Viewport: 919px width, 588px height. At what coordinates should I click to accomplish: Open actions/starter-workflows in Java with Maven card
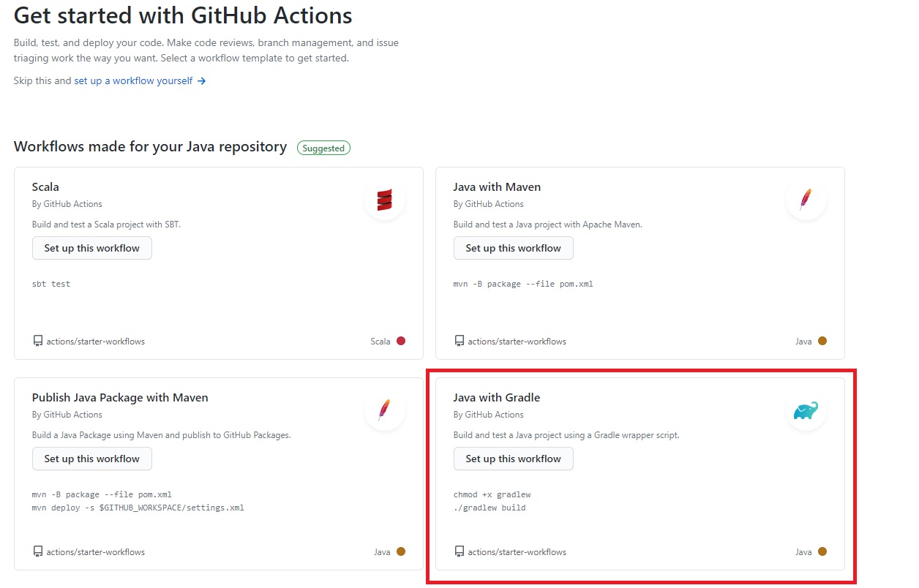517,342
